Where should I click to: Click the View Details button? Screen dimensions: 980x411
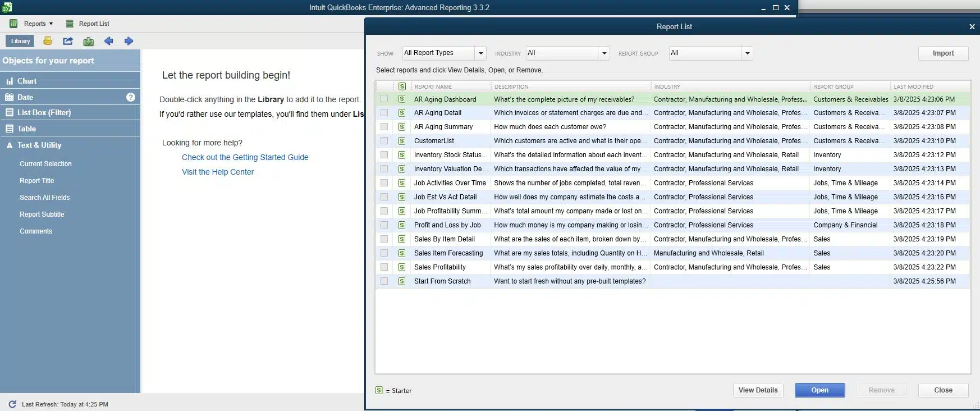758,390
